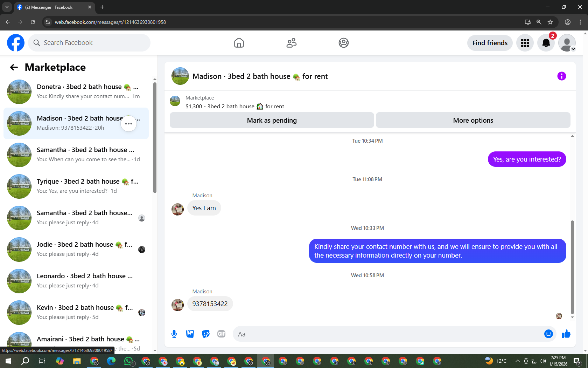
Task: Choose a sticker icon
Action: coord(206,334)
